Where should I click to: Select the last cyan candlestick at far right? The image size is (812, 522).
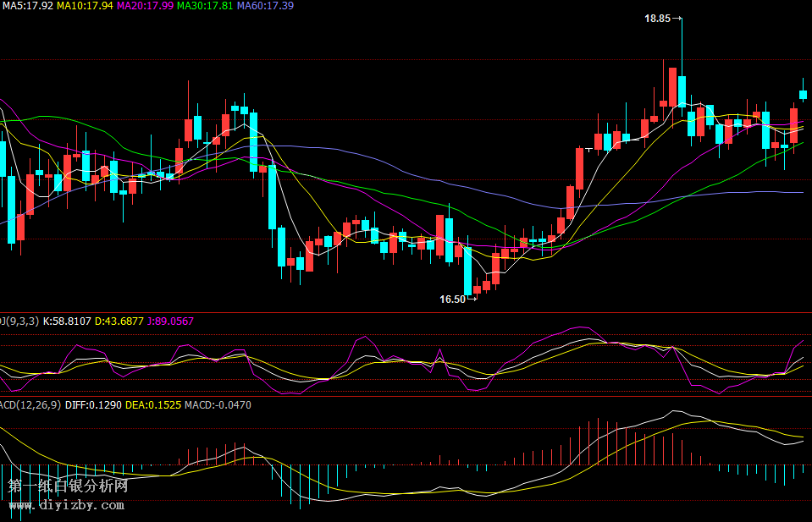click(x=803, y=95)
